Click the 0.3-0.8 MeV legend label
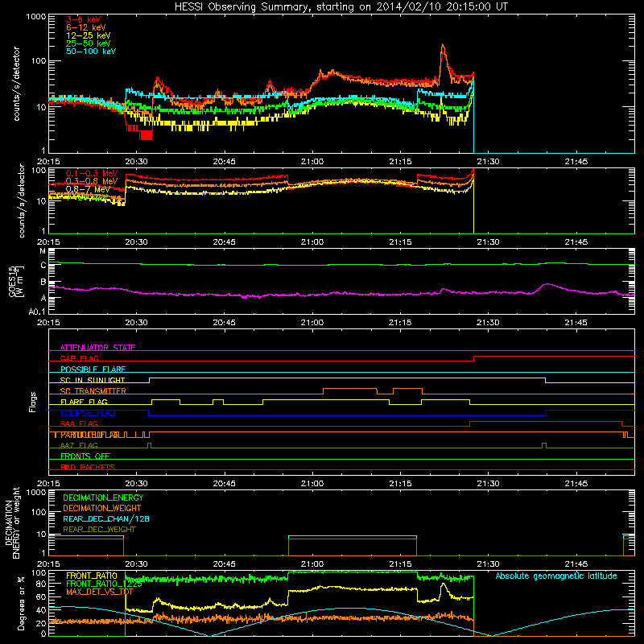 (x=92, y=182)
